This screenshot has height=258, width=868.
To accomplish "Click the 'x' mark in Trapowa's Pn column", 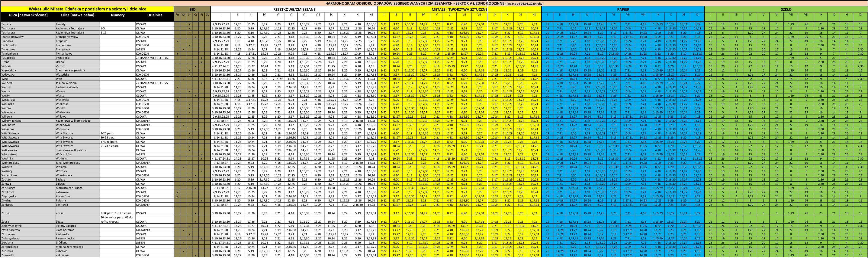I will (x=177, y=41).
